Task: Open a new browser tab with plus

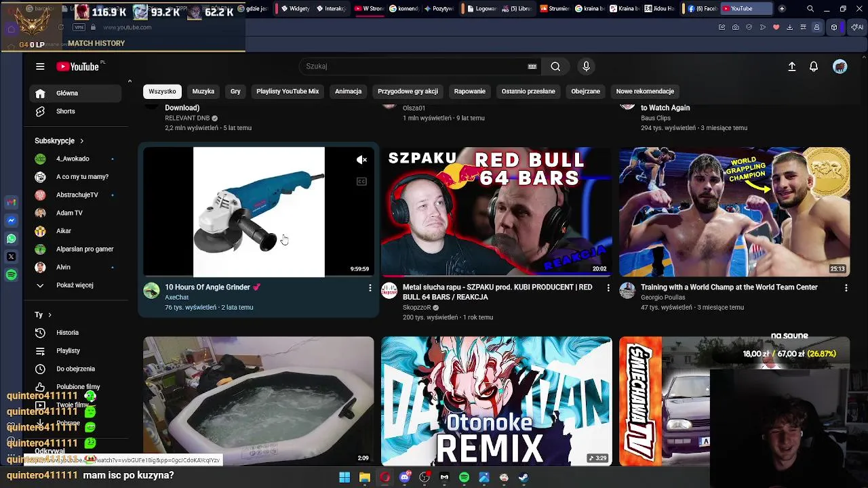Action: pyautogui.click(x=782, y=9)
